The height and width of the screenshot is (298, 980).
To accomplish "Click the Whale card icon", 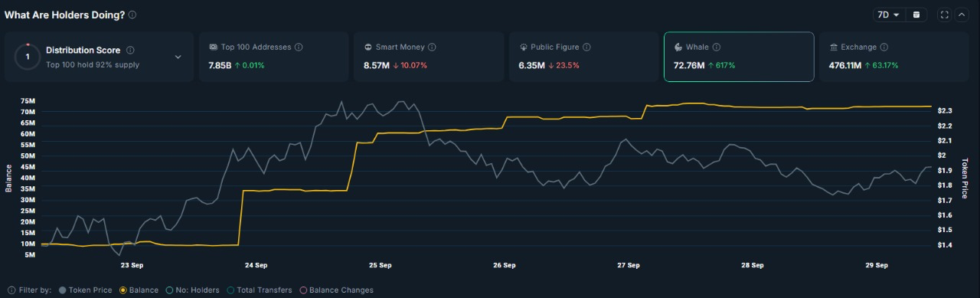I will (x=678, y=47).
